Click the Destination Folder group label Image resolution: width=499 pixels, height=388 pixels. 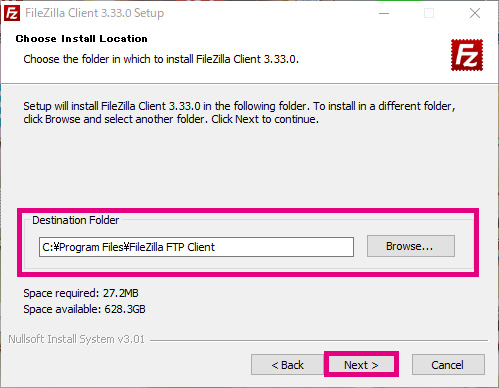[76, 220]
